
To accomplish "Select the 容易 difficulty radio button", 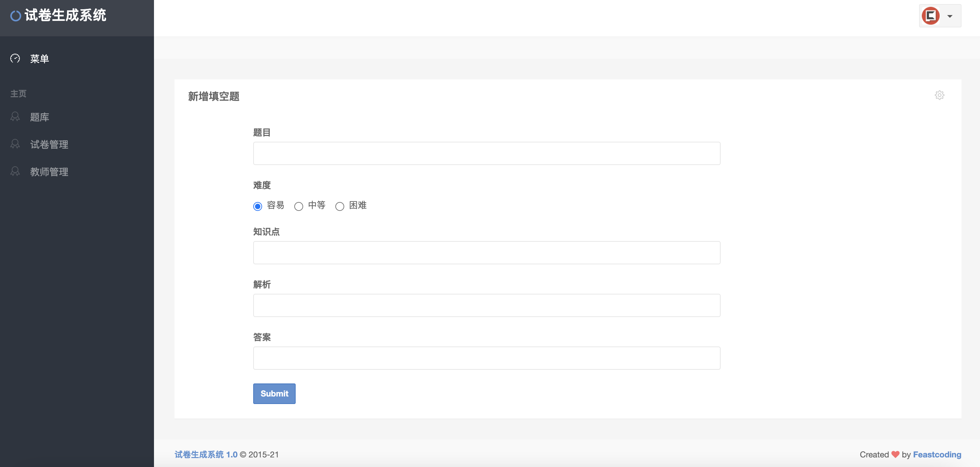I will click(x=258, y=206).
